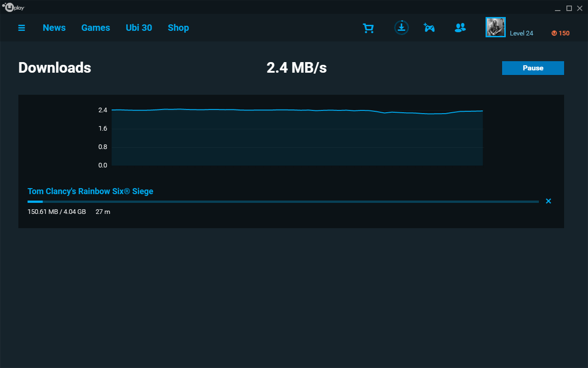This screenshot has height=368, width=588.
Task: Open the Ubi 30 tab
Action: pos(139,28)
